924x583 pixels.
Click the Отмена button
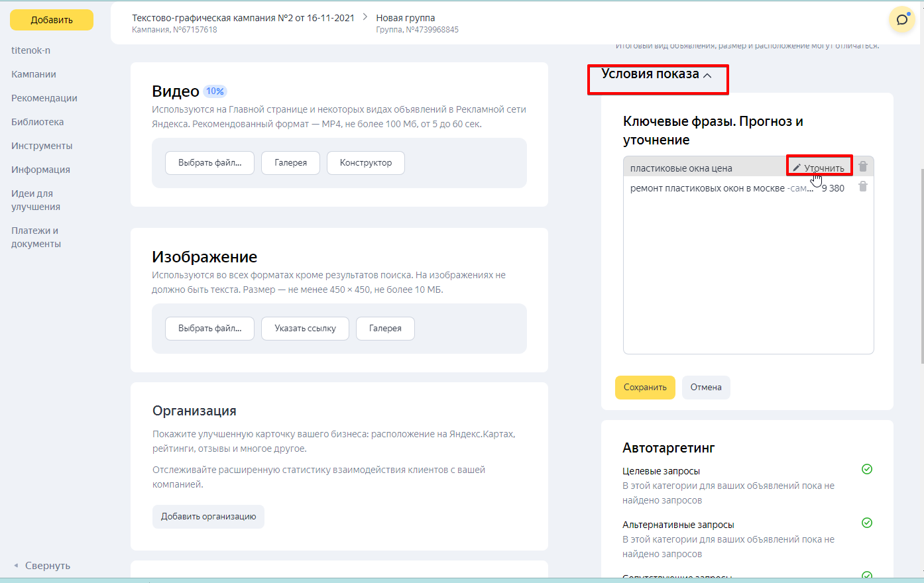coord(706,388)
